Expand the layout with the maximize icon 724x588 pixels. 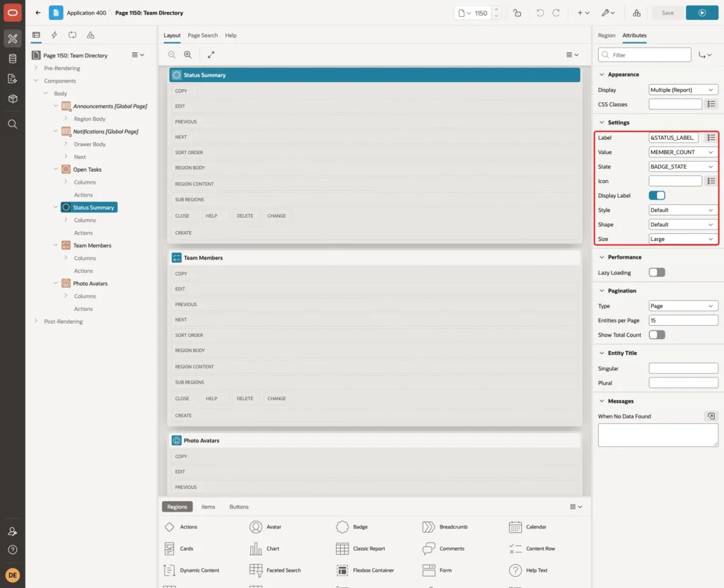coord(211,54)
